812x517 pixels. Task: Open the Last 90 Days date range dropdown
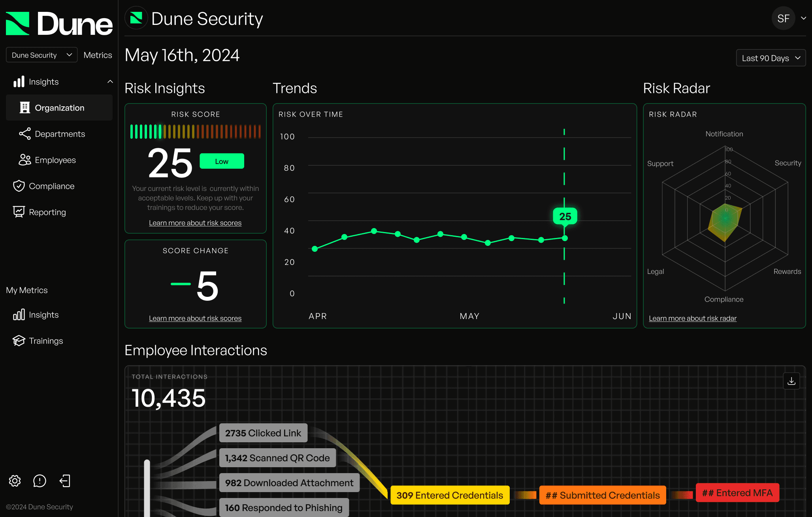(x=771, y=58)
